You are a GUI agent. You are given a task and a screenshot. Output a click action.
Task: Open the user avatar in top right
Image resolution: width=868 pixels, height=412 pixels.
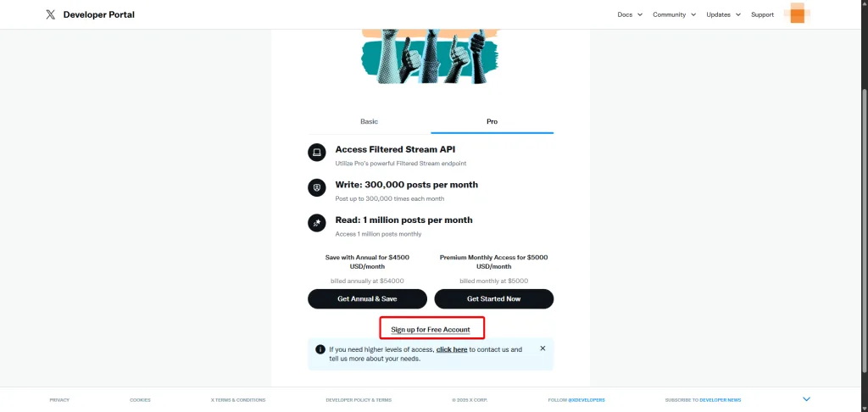point(797,14)
